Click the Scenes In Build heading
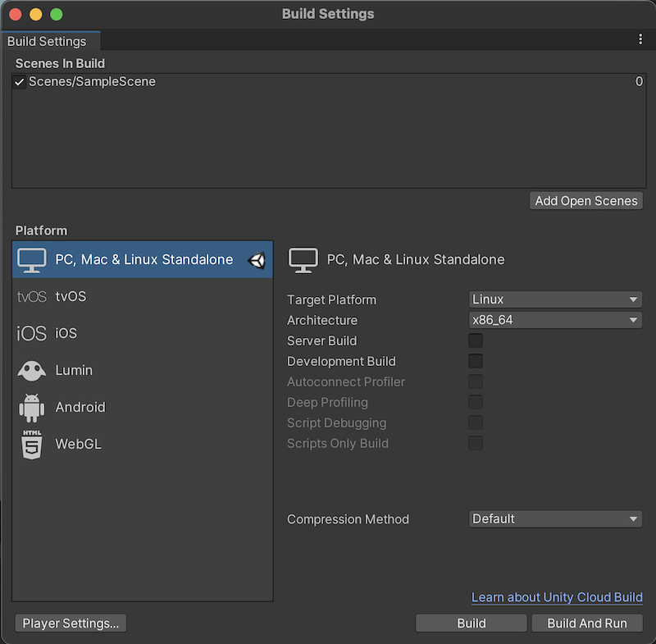 [60, 64]
